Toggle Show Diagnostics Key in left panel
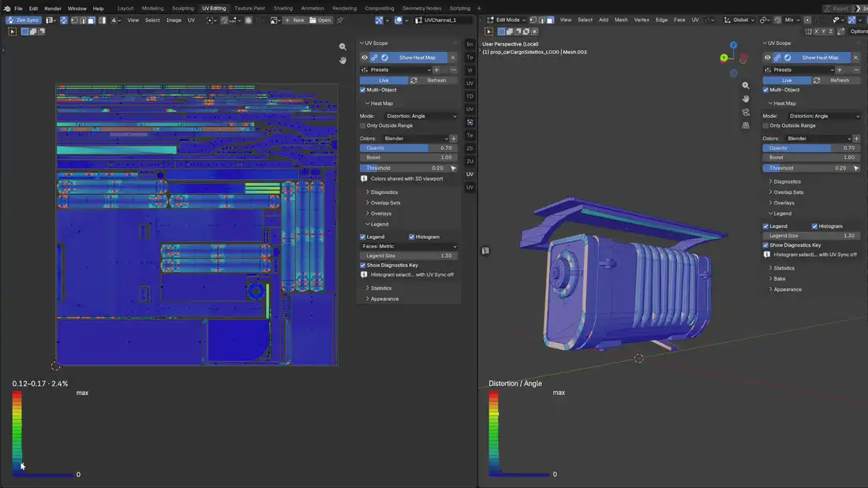 363,265
